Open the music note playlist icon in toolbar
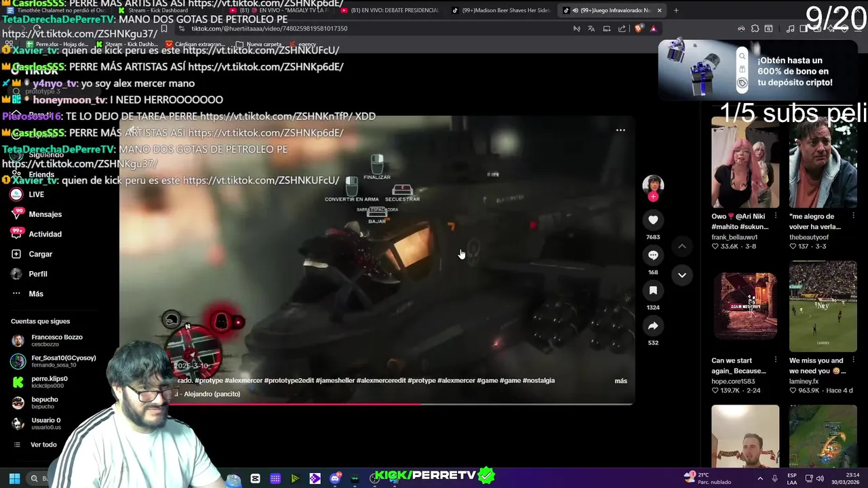Image resolution: width=868 pixels, height=488 pixels. pyautogui.click(x=790, y=28)
